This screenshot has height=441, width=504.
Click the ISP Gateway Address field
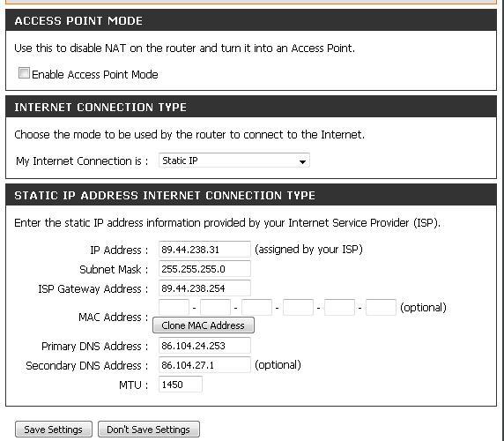(204, 288)
